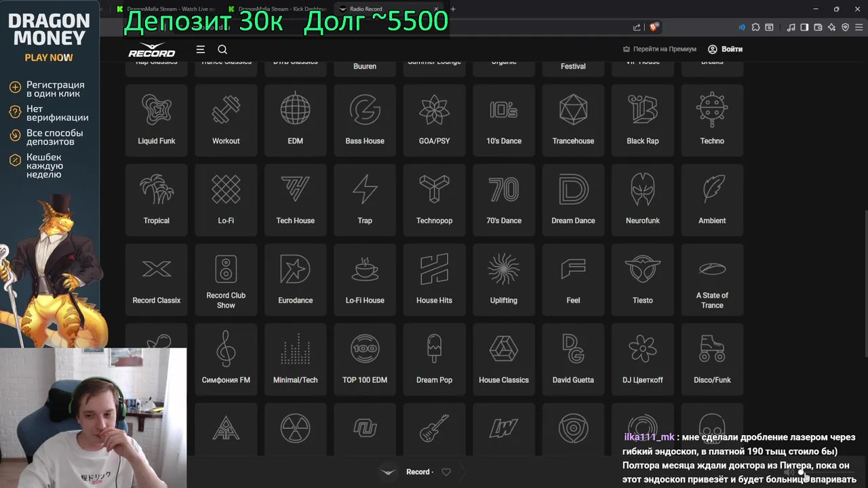
Task: Click the search magnifier icon
Action: tap(222, 49)
